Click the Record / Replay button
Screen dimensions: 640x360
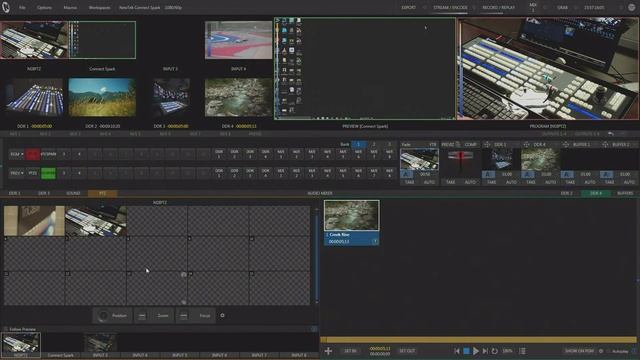click(498, 7)
